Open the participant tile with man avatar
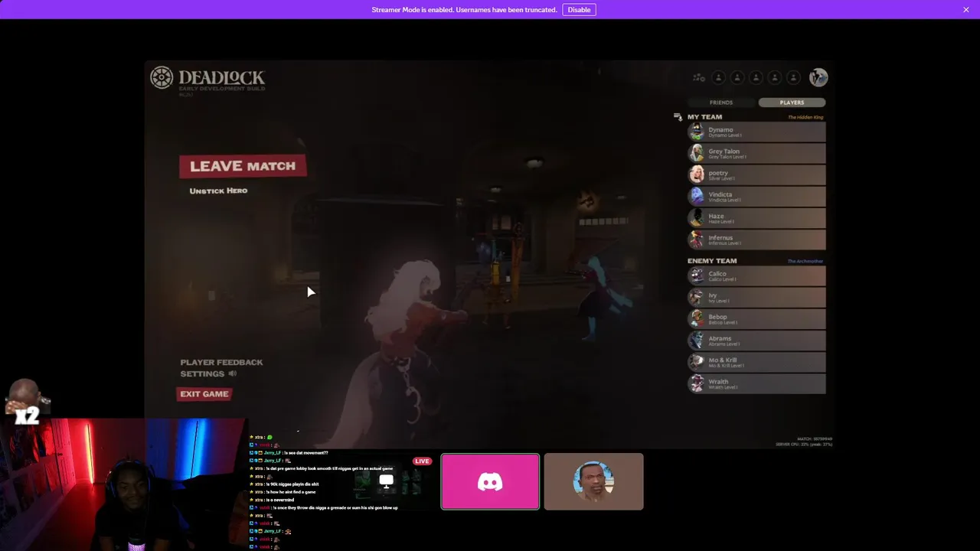 594,481
